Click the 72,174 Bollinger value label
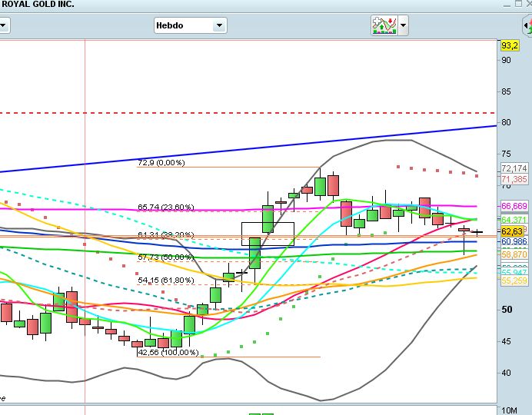 point(514,168)
